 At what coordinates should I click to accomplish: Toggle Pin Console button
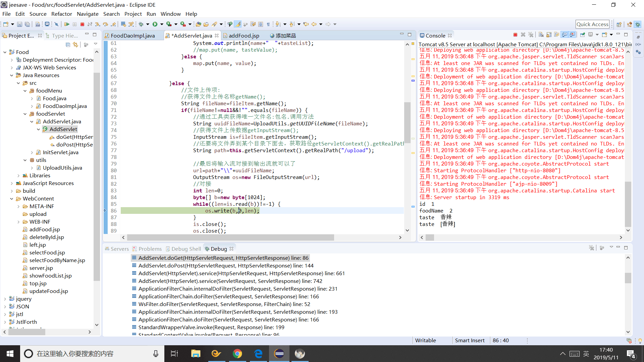click(582, 35)
